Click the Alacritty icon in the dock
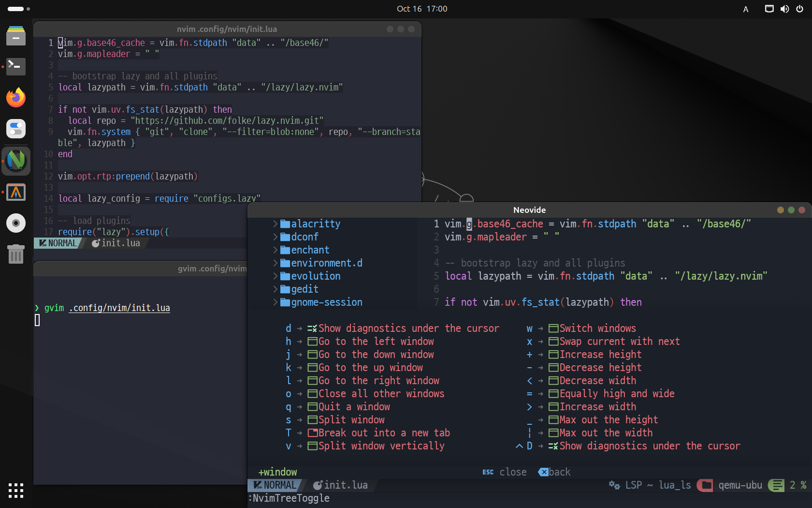 pyautogui.click(x=16, y=192)
